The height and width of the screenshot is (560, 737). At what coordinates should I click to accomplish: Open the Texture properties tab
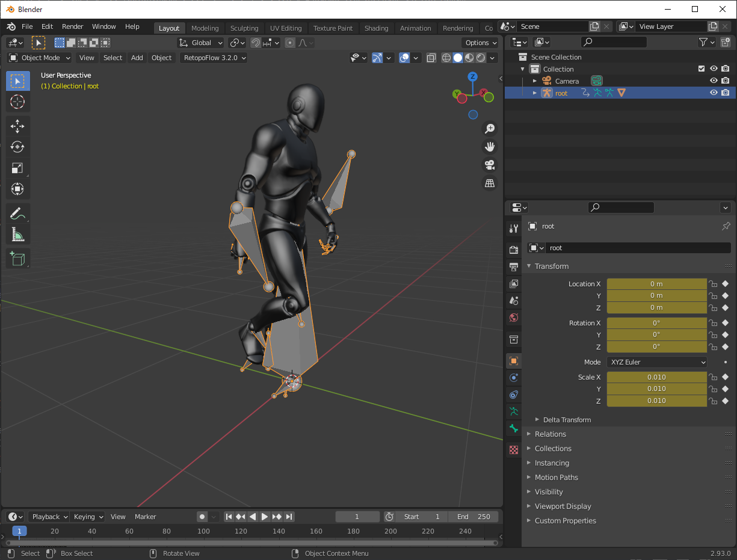(x=514, y=449)
